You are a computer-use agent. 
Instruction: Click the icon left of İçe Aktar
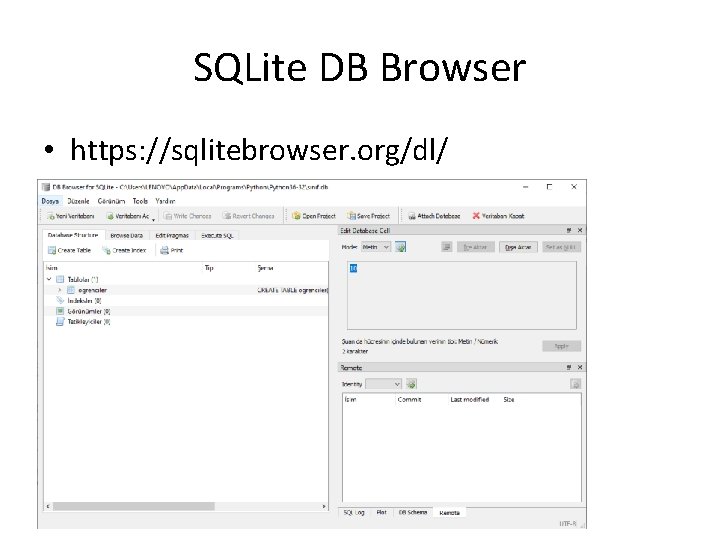446,247
